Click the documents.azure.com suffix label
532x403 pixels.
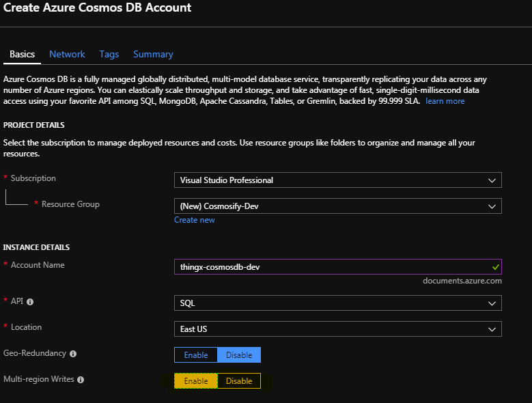click(462, 281)
